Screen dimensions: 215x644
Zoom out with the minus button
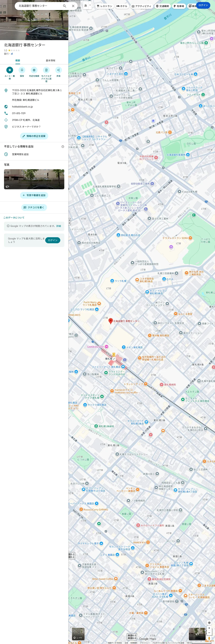(209, 633)
